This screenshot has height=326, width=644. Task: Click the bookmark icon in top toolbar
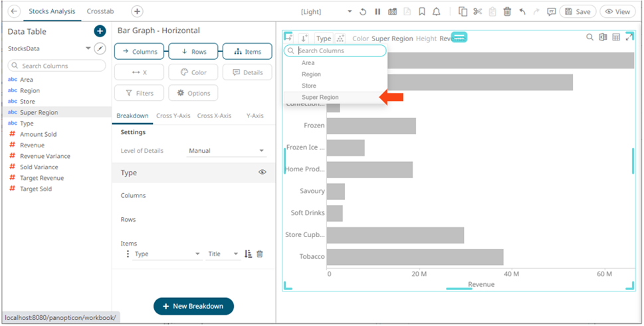[x=421, y=12]
